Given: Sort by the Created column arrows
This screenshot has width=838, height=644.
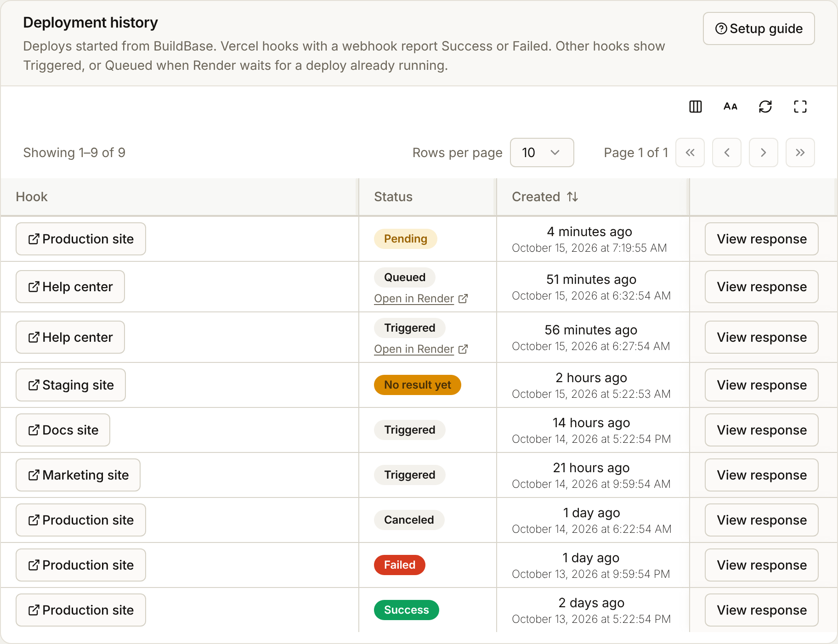Looking at the screenshot, I should coord(572,197).
